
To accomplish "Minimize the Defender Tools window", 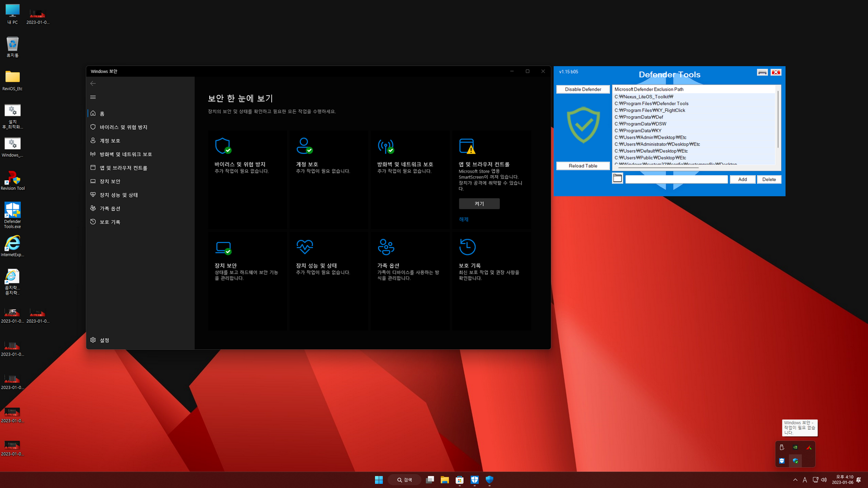I will pyautogui.click(x=762, y=72).
